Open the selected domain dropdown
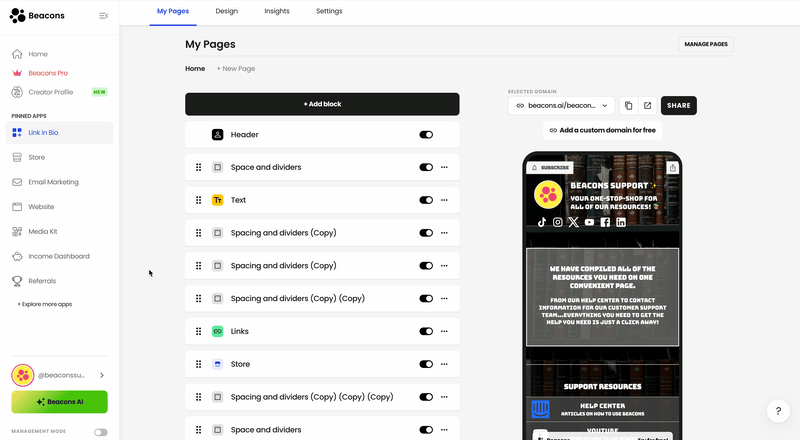The width and height of the screenshot is (800, 440). (561, 106)
